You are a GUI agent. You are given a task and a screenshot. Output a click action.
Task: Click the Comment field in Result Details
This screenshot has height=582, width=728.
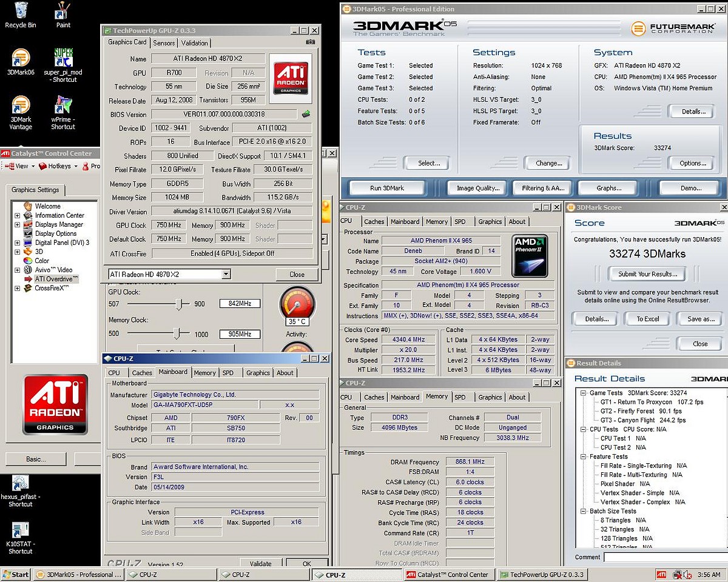666,557
